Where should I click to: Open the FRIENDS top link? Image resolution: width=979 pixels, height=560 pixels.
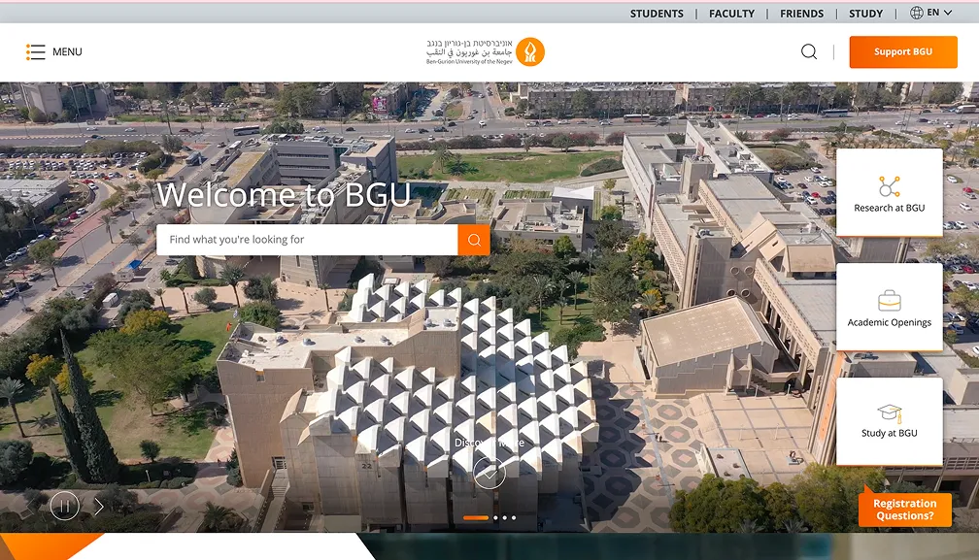tap(801, 13)
